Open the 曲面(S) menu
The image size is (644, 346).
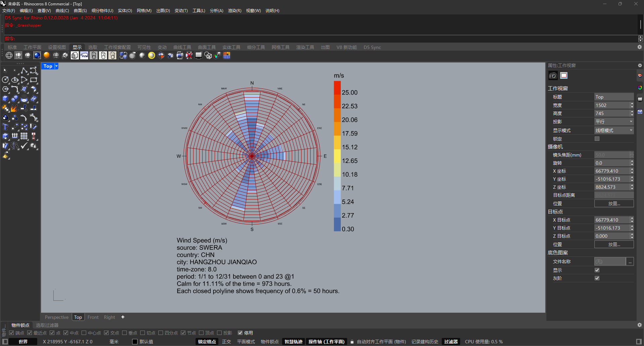coord(80,11)
